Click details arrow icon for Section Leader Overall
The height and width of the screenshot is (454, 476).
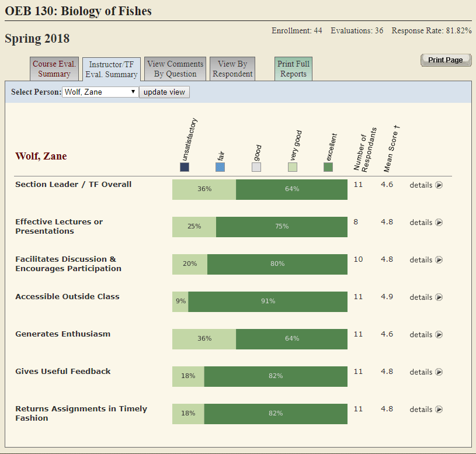click(x=439, y=185)
